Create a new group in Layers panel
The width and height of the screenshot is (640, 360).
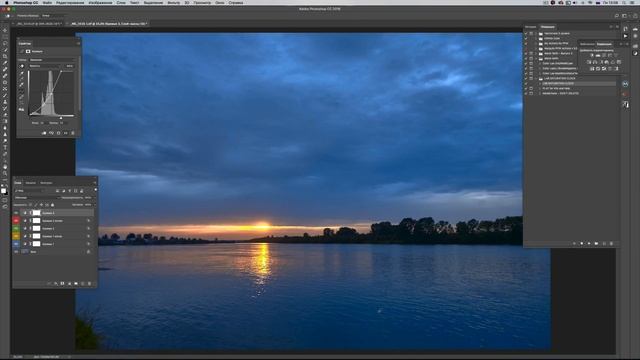(76, 283)
